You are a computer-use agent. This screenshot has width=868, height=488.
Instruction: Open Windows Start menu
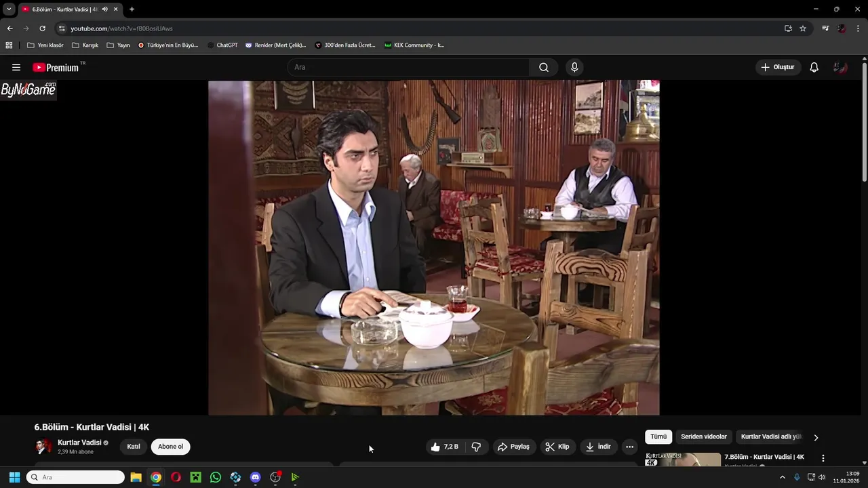click(14, 477)
